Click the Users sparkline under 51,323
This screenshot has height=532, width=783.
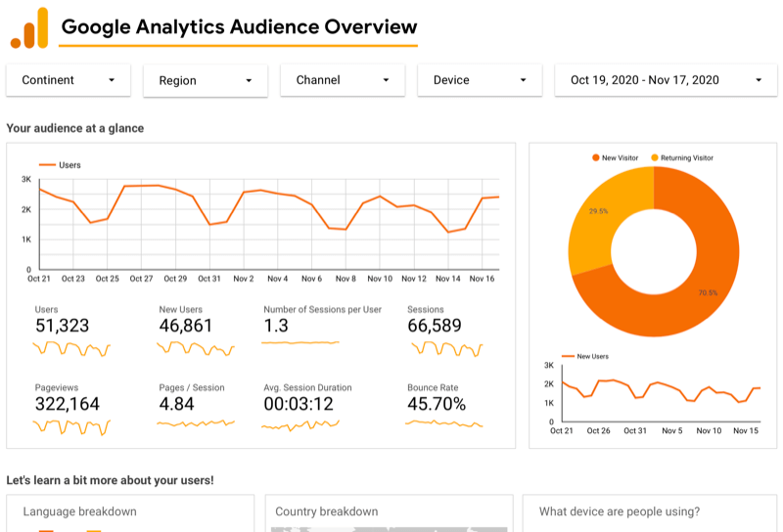click(x=71, y=348)
